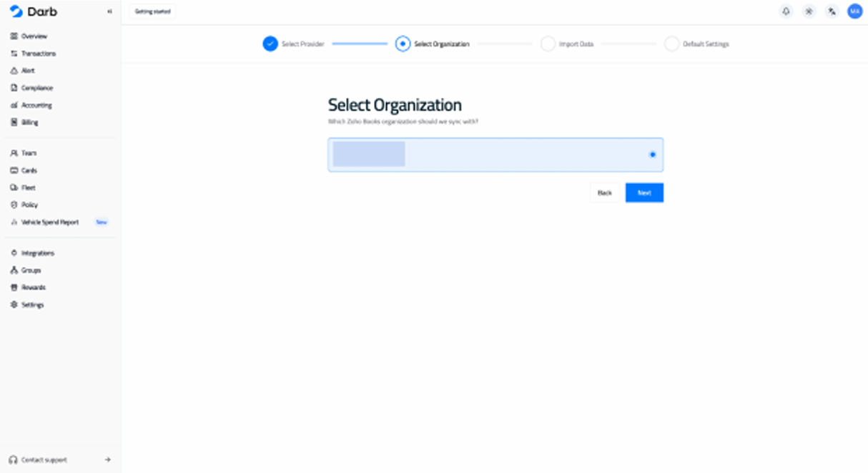Open the Accounting chart icon
This screenshot has width=868, height=473.
14,105
